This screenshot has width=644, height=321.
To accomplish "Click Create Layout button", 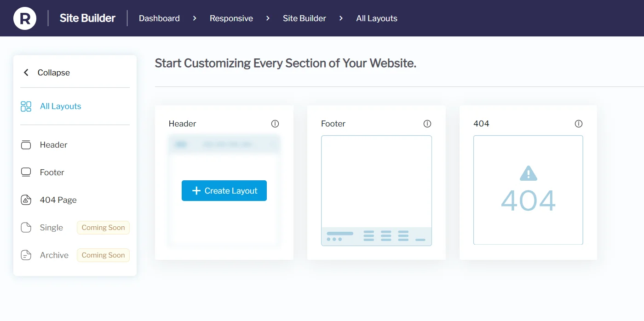I will tap(224, 191).
